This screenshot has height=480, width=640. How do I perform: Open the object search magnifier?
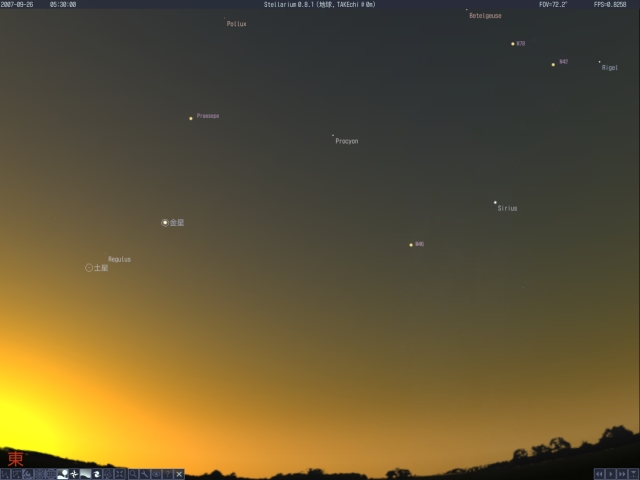coord(133,474)
